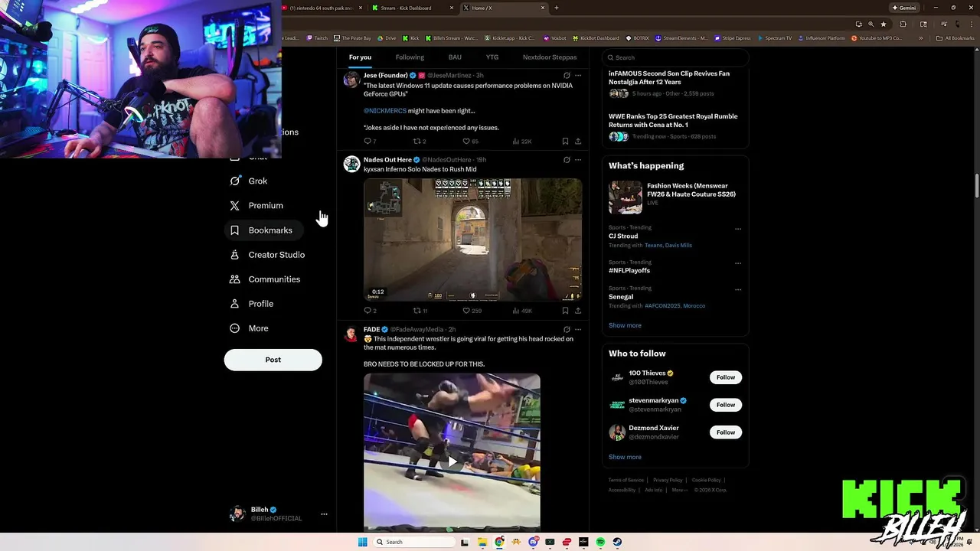Open Grok explain on FADE post
This screenshot has height=551, width=980.
click(567, 330)
